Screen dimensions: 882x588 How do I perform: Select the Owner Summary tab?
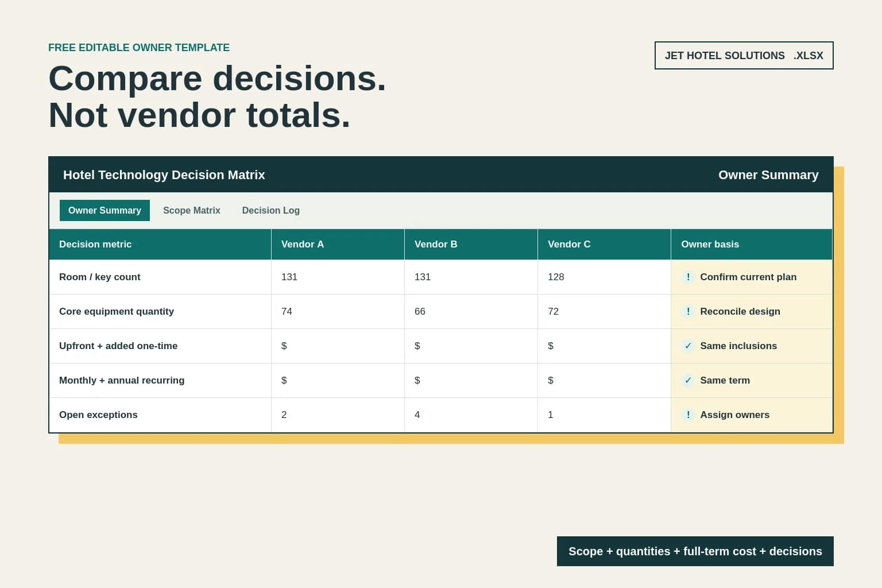tap(105, 210)
